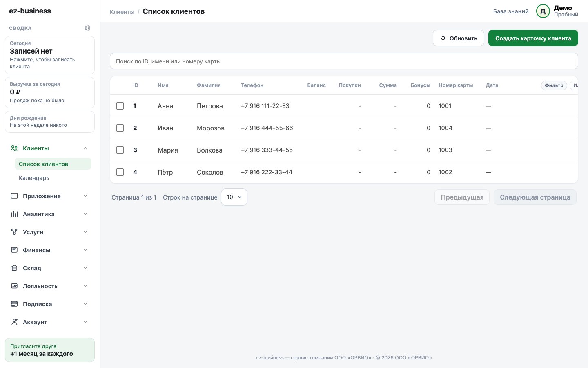
Task: Open the Приложение sidebar section
Action: coord(50,196)
